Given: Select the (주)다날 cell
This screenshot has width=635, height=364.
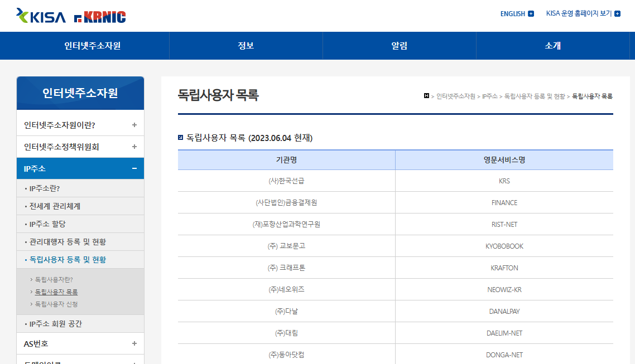Looking at the screenshot, I should click(x=286, y=312).
